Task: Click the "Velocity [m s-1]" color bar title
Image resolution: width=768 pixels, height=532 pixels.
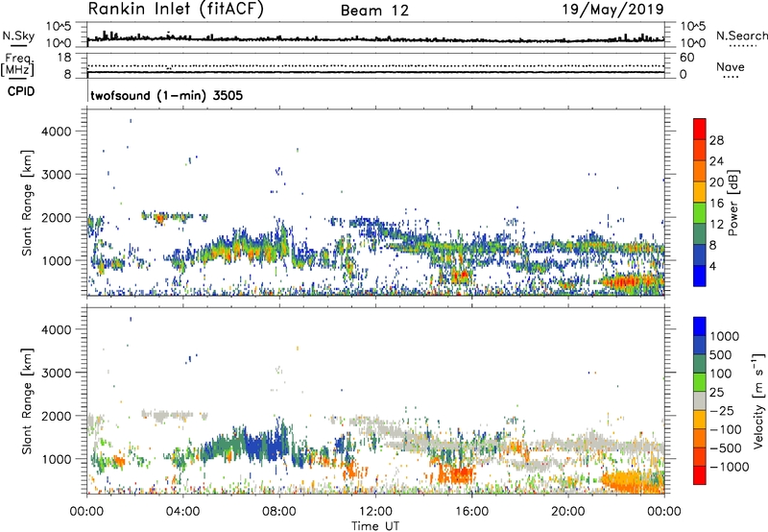Action: (x=758, y=400)
